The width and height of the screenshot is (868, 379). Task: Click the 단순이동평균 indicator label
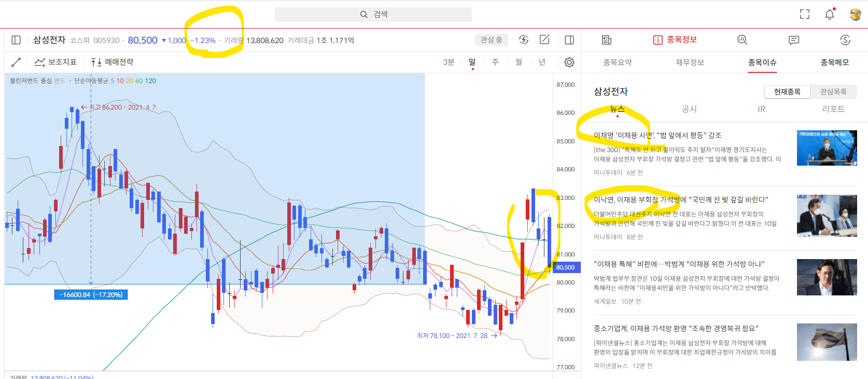click(x=91, y=81)
